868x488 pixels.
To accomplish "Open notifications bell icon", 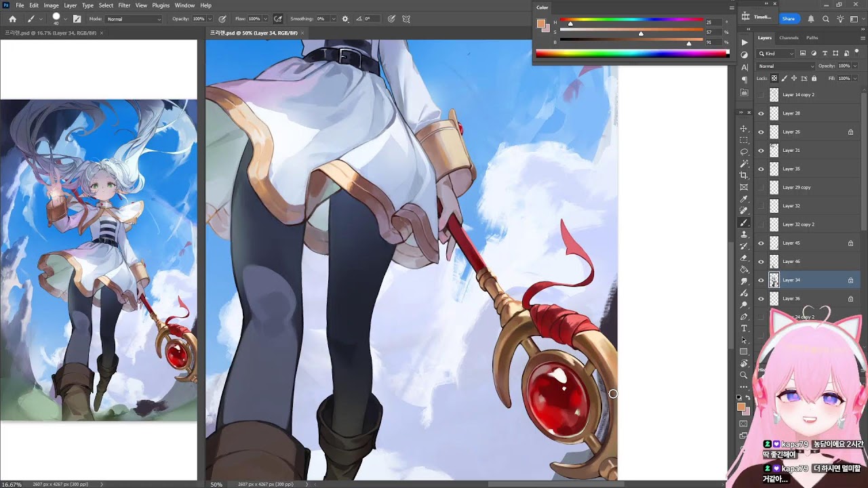I will pos(811,19).
